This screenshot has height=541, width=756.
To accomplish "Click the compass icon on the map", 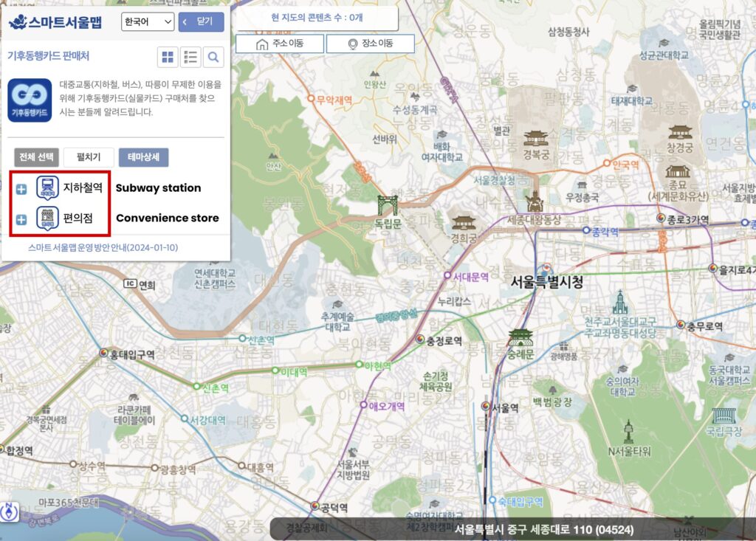I will coord(9,511).
